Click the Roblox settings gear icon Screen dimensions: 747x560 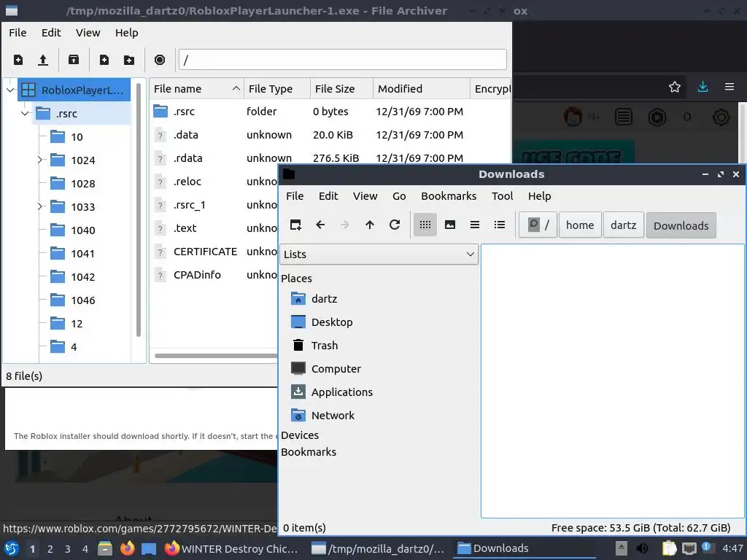point(721,117)
